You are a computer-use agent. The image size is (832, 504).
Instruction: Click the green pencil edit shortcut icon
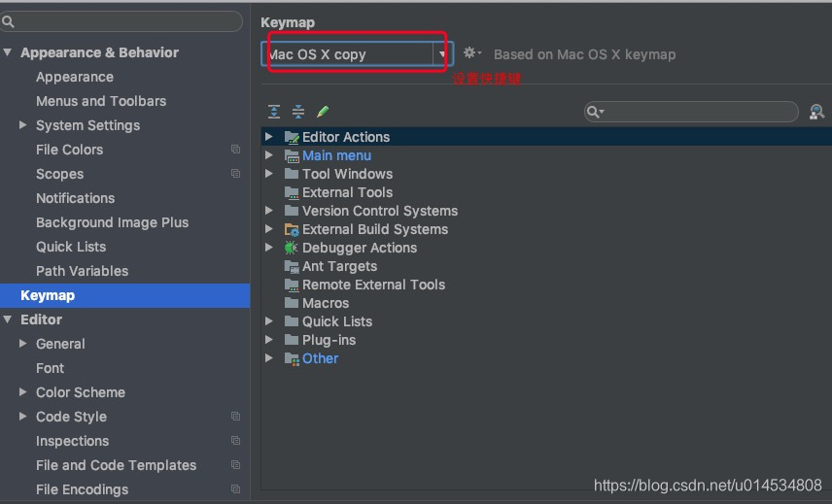pos(323,113)
